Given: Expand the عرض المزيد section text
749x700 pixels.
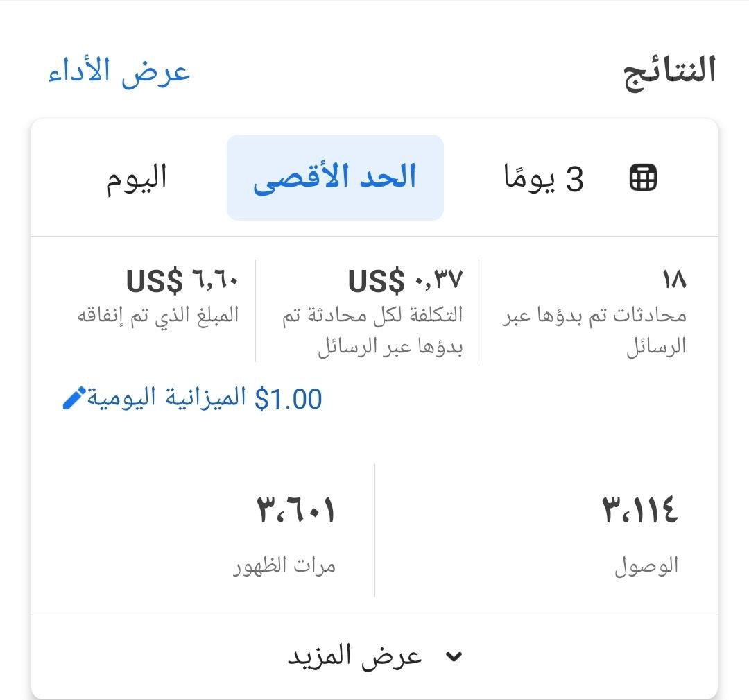Looking at the screenshot, I should tap(355, 656).
